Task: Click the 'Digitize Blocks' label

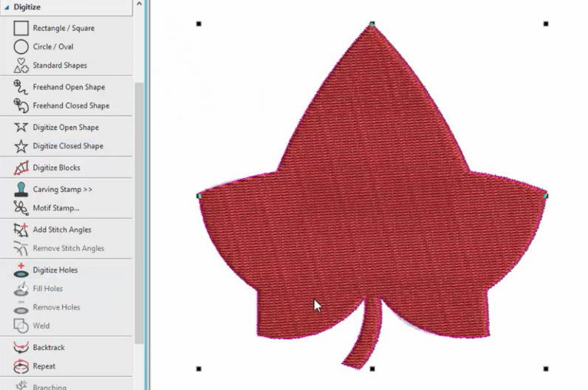Action: pyautogui.click(x=57, y=168)
